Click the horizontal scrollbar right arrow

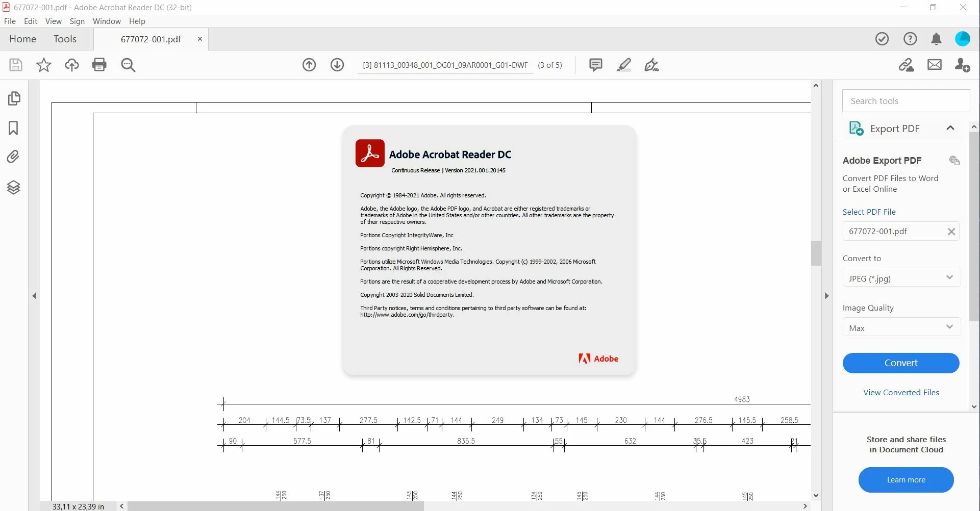pyautogui.click(x=805, y=506)
